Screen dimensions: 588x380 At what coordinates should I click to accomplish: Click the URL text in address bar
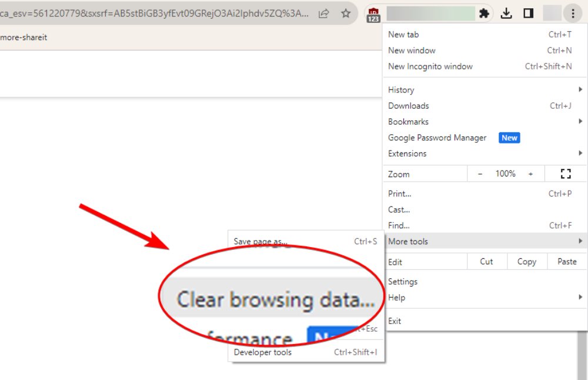point(153,14)
